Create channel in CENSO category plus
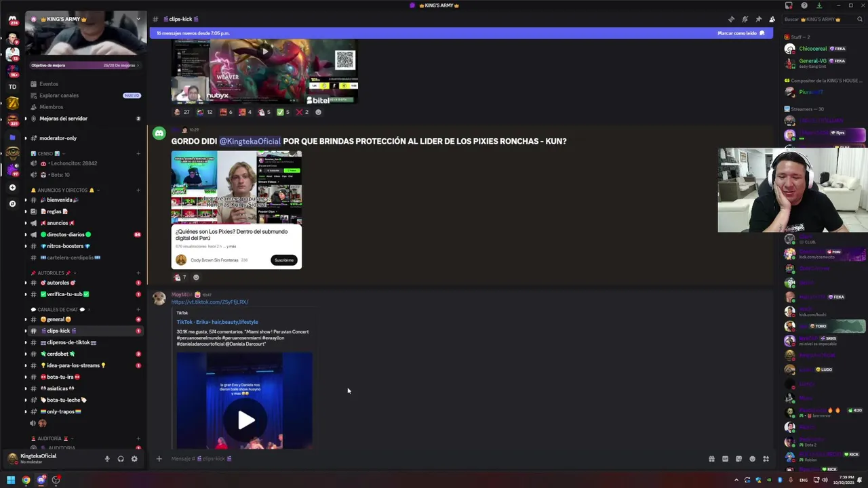This screenshot has height=488, width=868. [138, 153]
